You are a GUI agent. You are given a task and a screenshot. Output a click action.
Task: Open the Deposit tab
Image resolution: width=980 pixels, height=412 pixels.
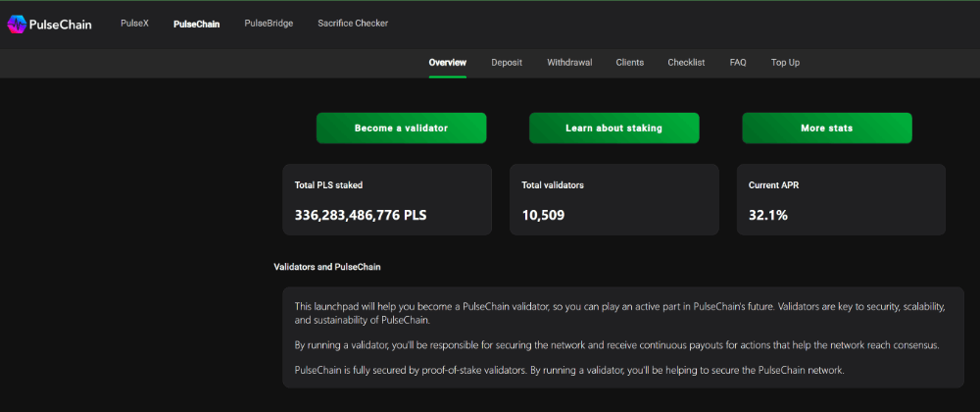click(x=507, y=63)
